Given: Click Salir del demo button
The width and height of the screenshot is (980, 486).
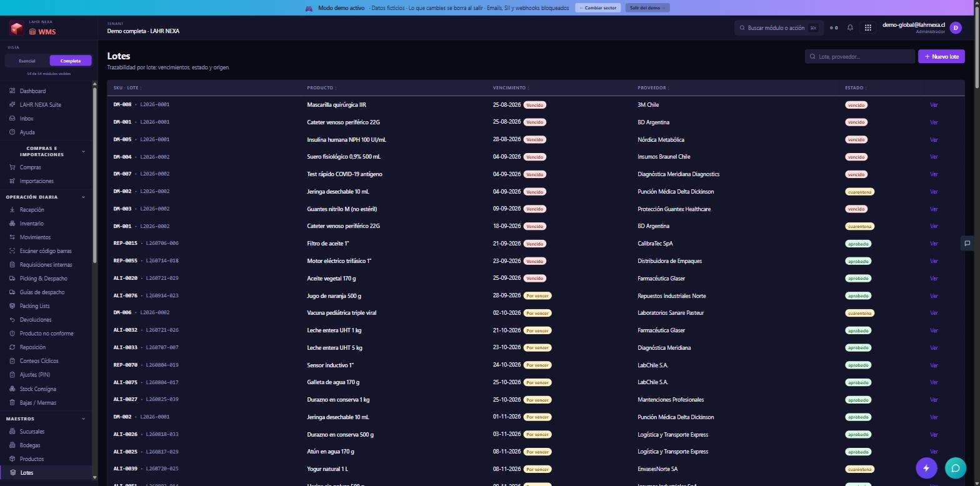Looking at the screenshot, I should pyautogui.click(x=647, y=8).
